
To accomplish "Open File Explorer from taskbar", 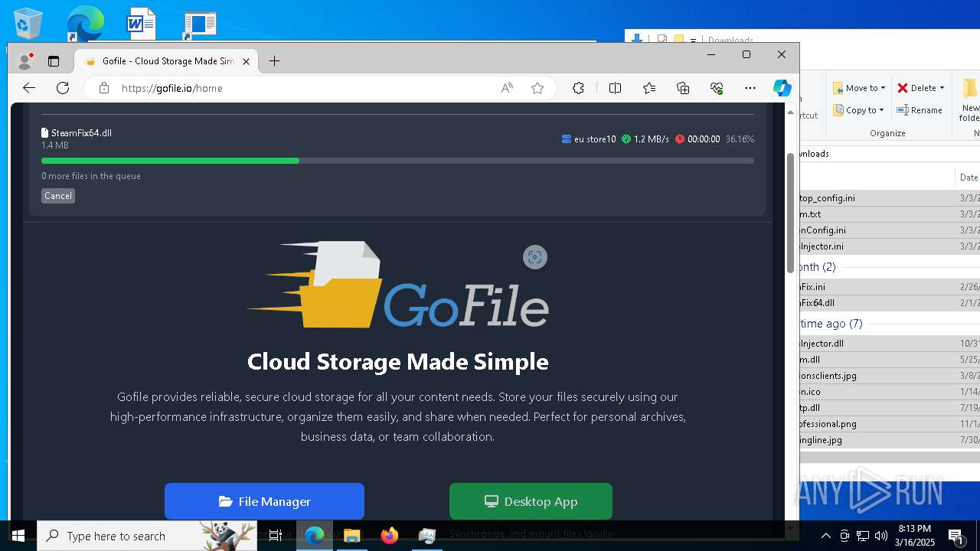I will [352, 536].
